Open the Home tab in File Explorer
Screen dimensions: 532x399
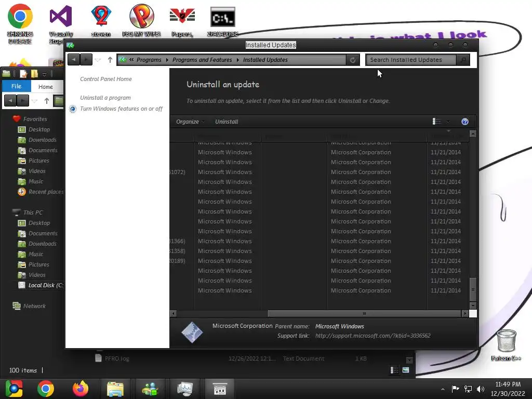coord(46,87)
